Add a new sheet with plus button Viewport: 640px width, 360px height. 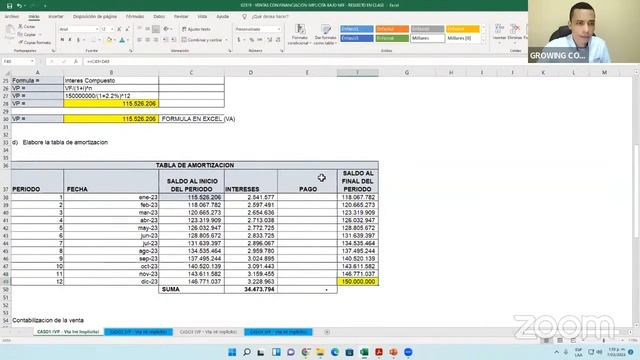coord(327,332)
